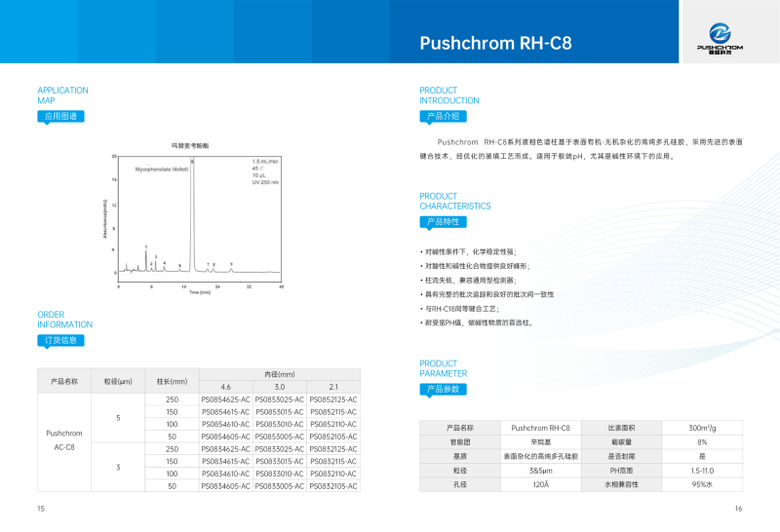Click the 产品介绍 section label
Screen dimensions: 780x532
(443, 116)
